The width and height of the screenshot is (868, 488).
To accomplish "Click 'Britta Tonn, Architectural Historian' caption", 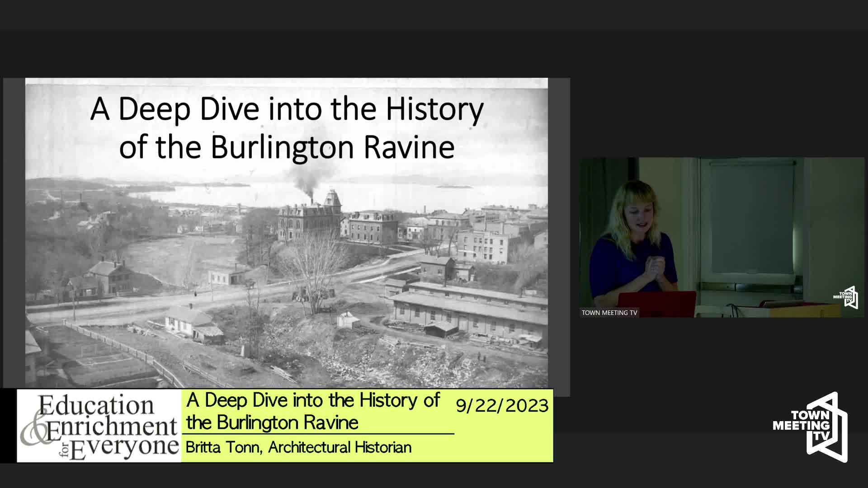I will 298,447.
